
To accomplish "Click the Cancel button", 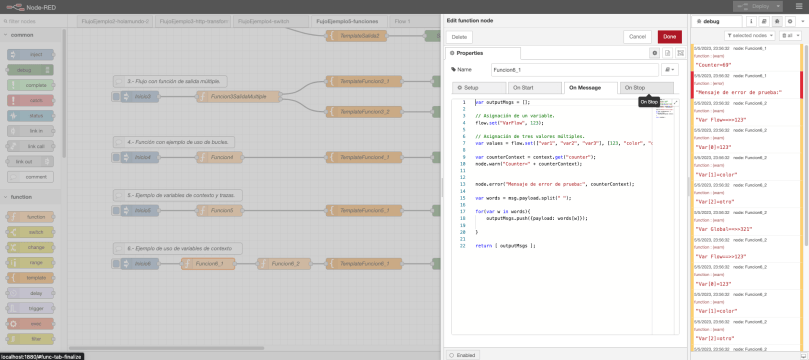I will tap(637, 37).
